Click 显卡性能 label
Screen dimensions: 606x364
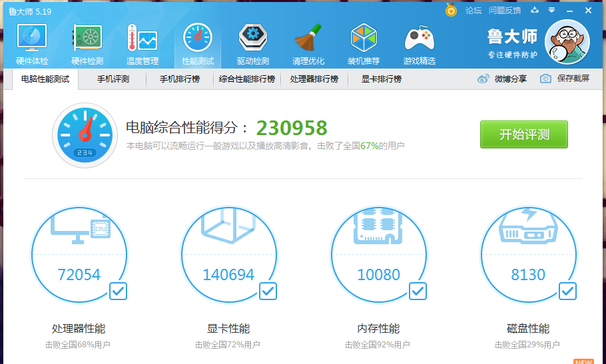[228, 329]
